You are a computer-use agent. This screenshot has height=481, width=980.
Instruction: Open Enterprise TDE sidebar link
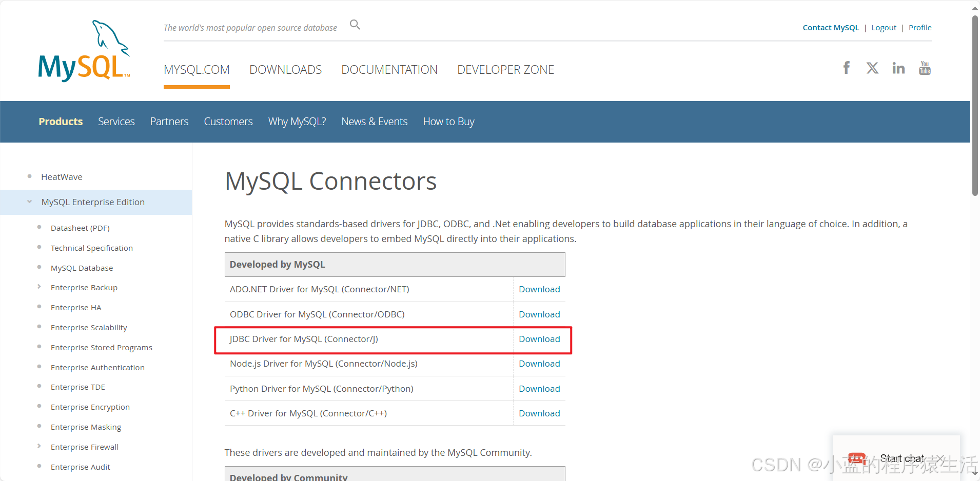point(78,387)
